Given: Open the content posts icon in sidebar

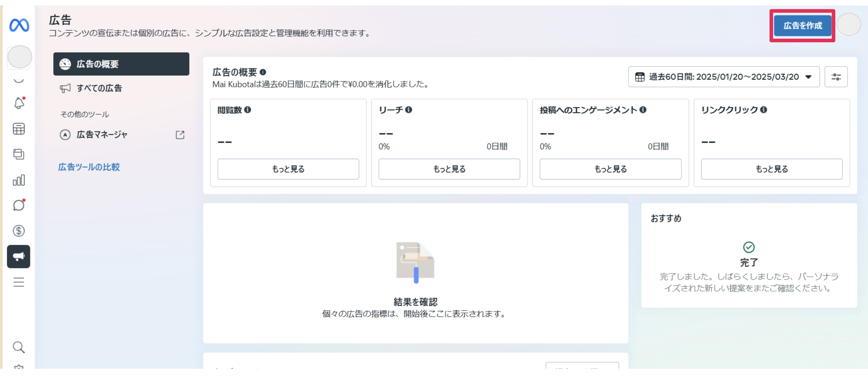Looking at the screenshot, I should [19, 154].
